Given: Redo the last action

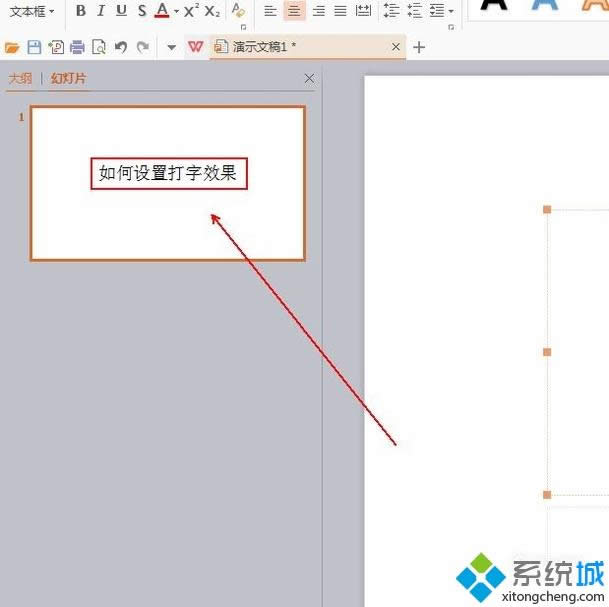Looking at the screenshot, I should (x=143, y=47).
